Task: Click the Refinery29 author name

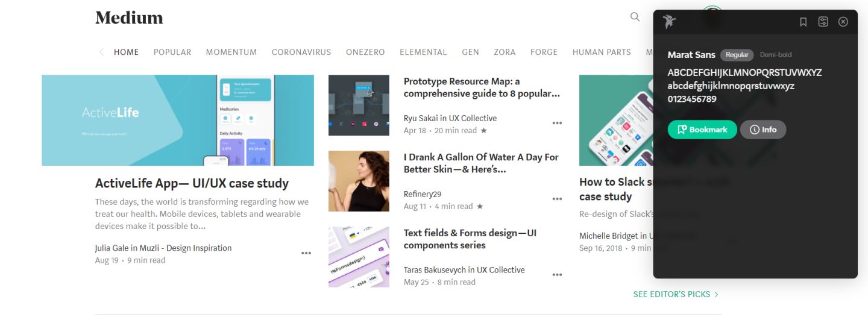Action: (x=423, y=194)
